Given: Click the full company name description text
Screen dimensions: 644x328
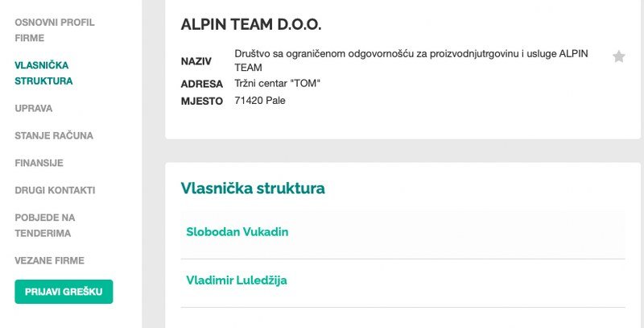Looking at the screenshot, I should pyautogui.click(x=411, y=60).
